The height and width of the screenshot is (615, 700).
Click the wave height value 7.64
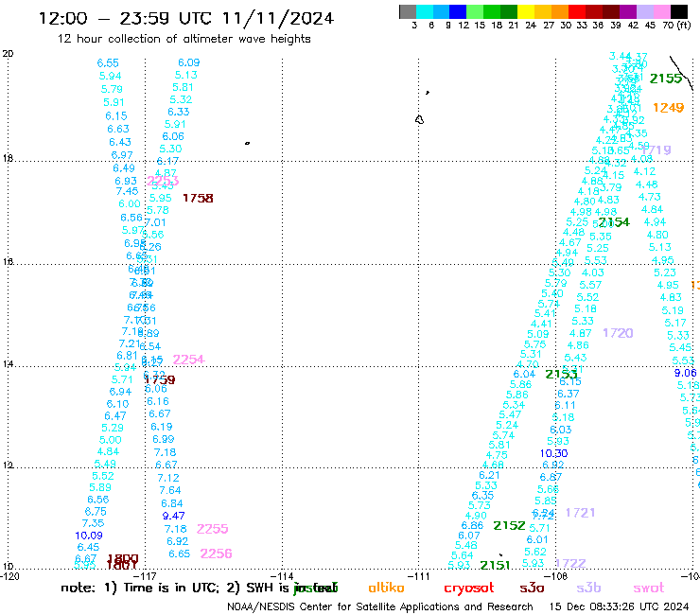[170, 490]
